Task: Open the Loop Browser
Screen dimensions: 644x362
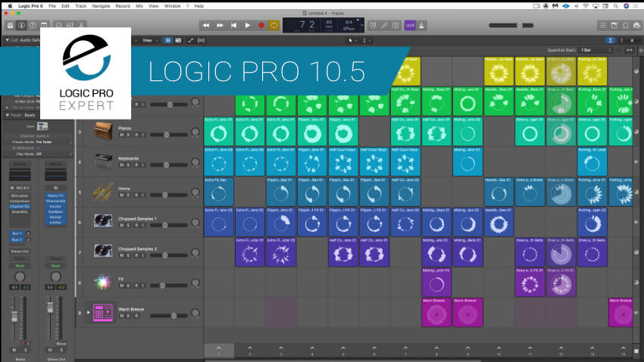Action: 626,26
